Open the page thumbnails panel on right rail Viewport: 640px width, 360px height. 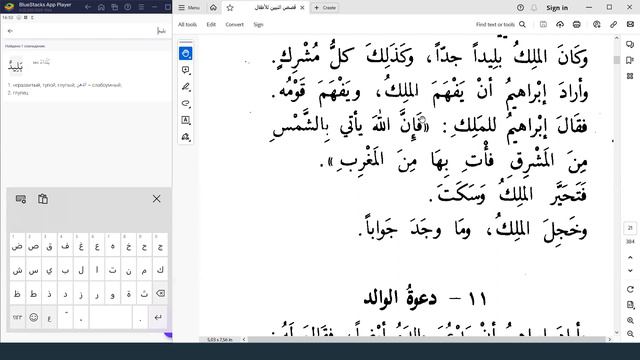pyautogui.click(x=630, y=76)
